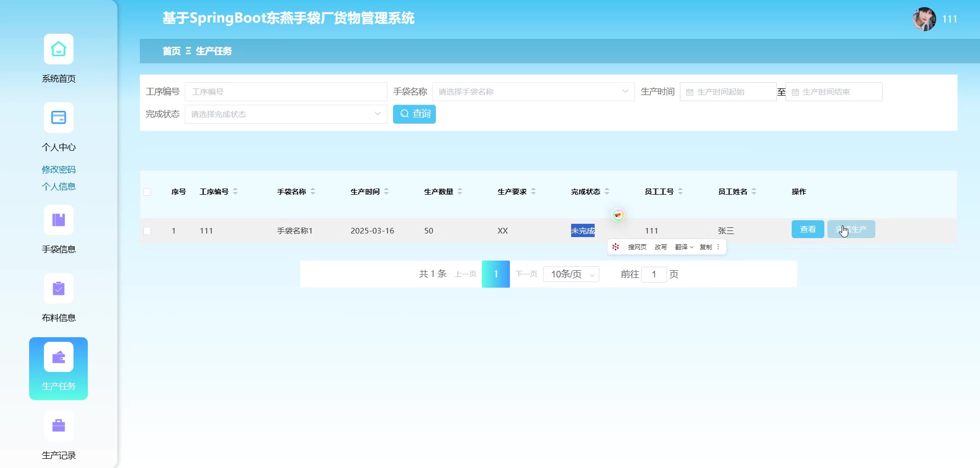Click the 个人中心 card icon
This screenshot has width=980, height=468.
pos(59,118)
